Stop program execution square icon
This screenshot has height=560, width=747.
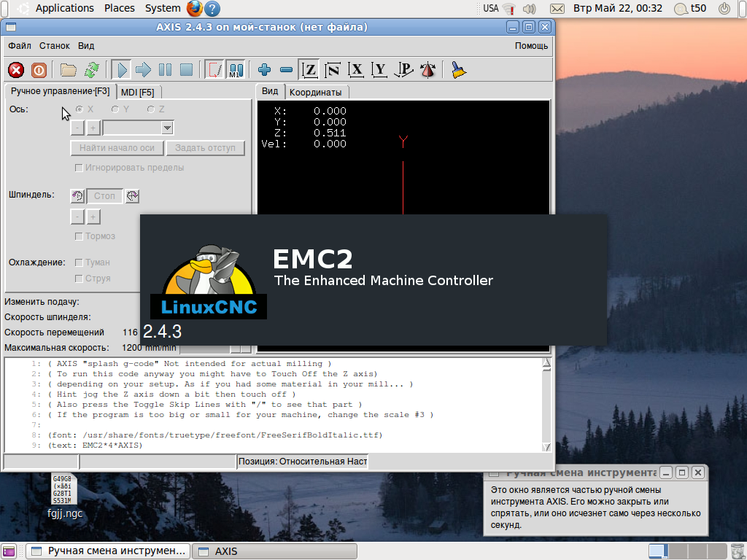[x=186, y=70]
